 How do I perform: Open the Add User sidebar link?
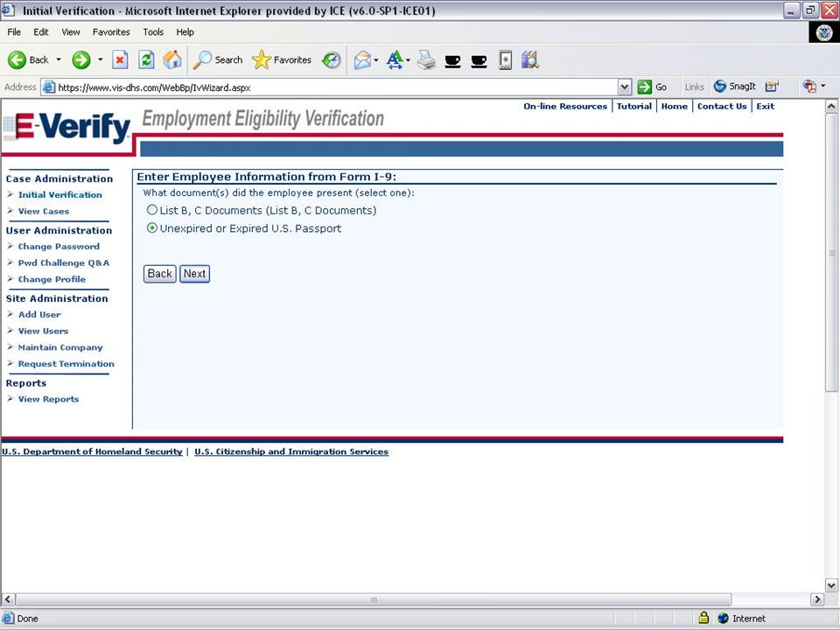tap(39, 314)
